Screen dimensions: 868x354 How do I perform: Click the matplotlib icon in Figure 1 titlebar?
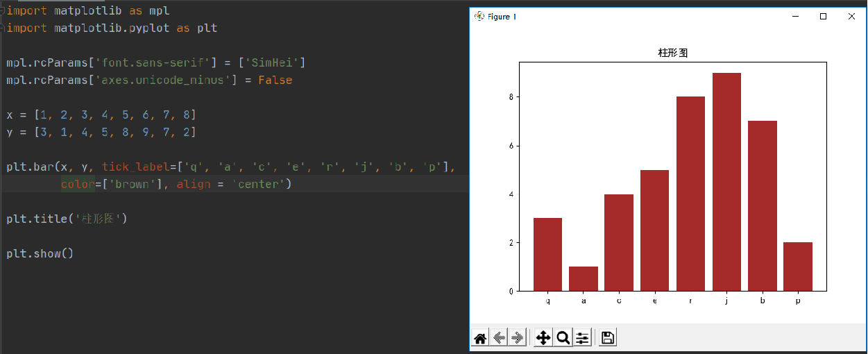(x=479, y=17)
